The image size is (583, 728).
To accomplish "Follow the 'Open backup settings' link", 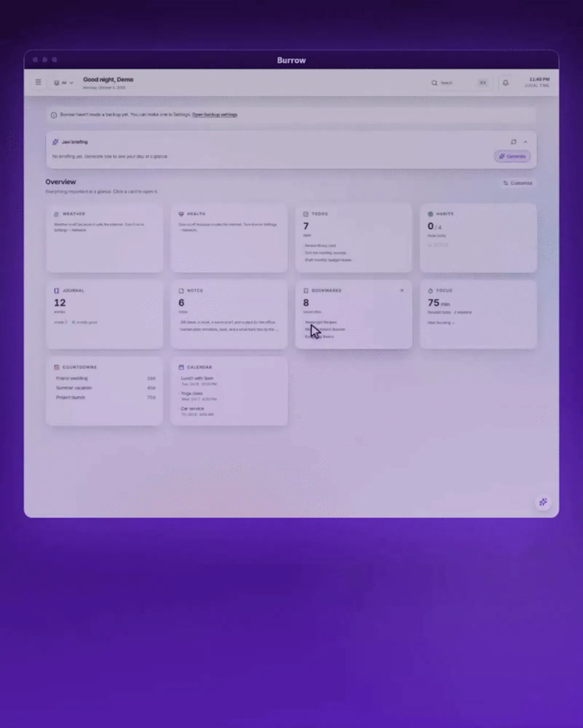I will point(215,114).
